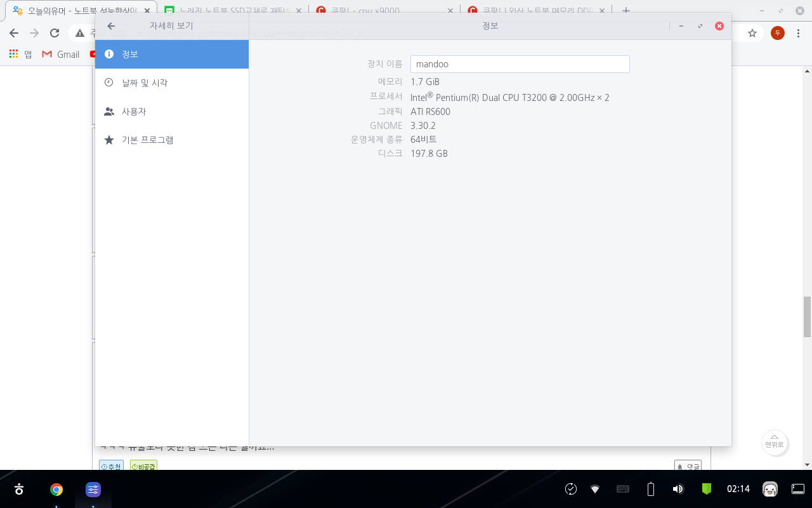Open 기본 프로그램 settings

pos(171,140)
